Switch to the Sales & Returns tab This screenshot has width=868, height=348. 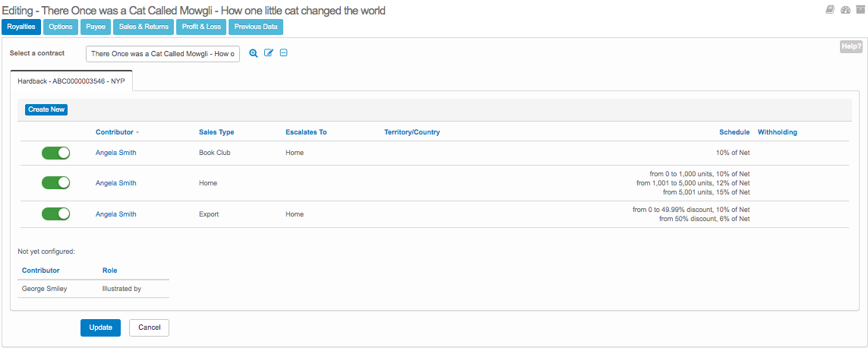144,27
